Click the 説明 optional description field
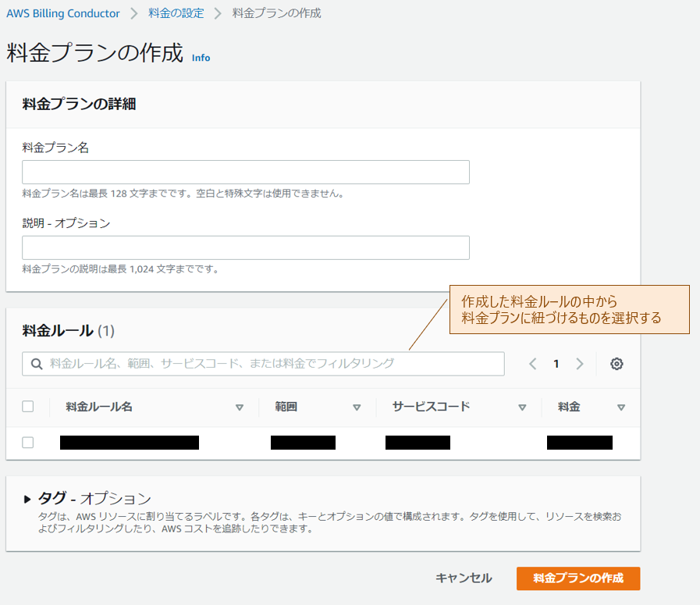Screen dimensions: 700x605 point(245,247)
